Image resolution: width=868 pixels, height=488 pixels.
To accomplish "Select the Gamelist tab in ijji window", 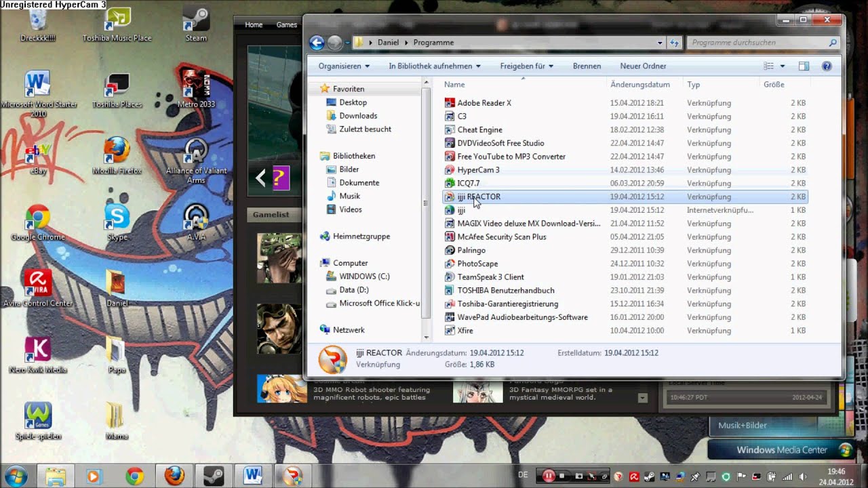I will click(x=271, y=214).
